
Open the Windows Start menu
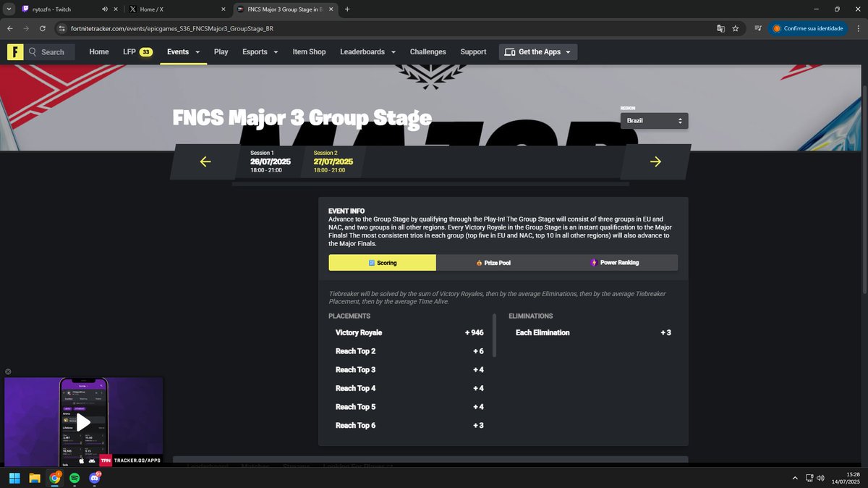coord(14,478)
